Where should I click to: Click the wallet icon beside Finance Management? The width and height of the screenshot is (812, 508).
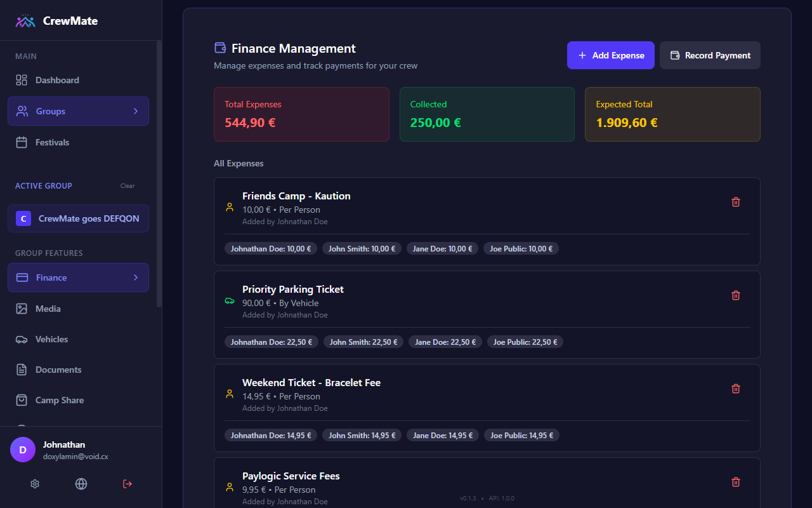(x=220, y=48)
